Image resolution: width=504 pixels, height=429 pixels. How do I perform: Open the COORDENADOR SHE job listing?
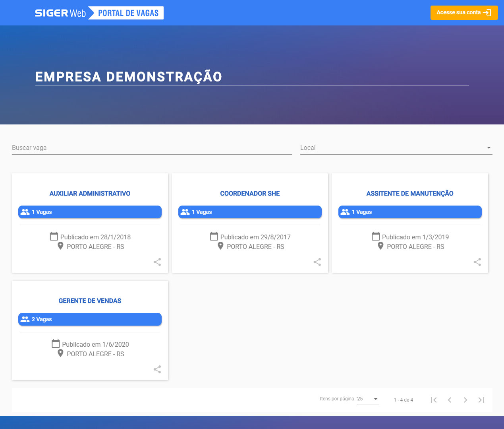point(250,194)
